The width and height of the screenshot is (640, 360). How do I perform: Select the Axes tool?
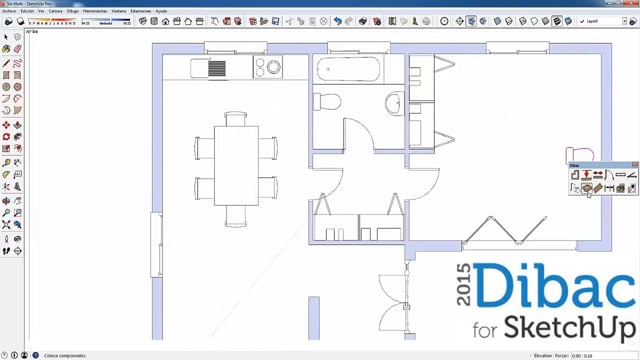pyautogui.click(x=6, y=187)
